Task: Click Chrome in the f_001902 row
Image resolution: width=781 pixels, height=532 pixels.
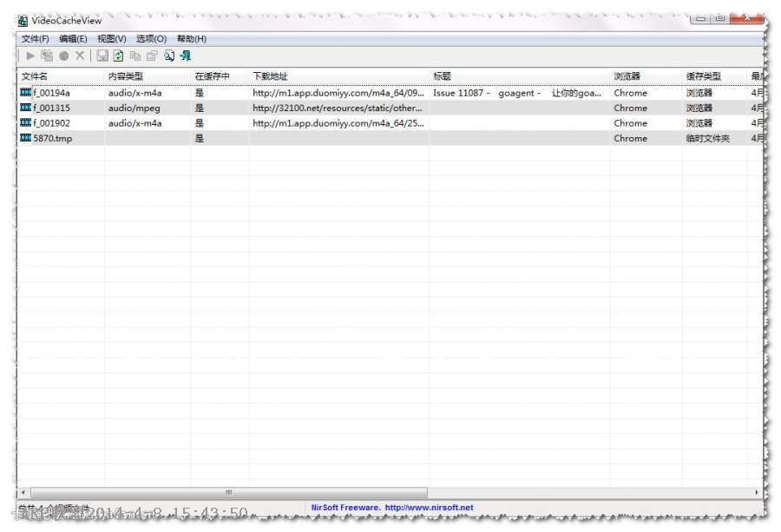Action: (x=631, y=122)
